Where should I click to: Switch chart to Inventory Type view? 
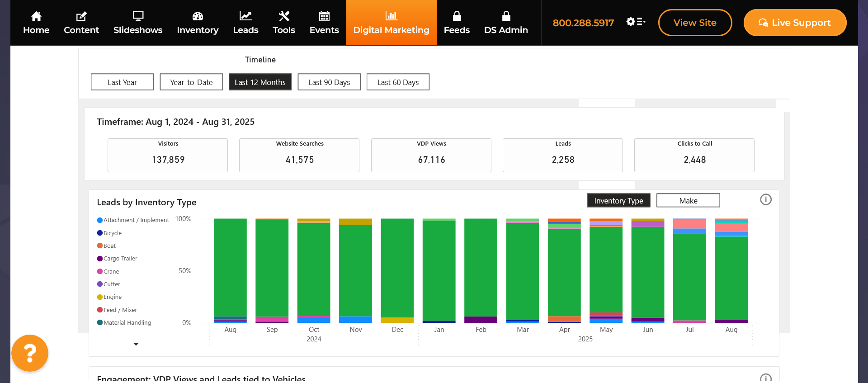point(618,200)
